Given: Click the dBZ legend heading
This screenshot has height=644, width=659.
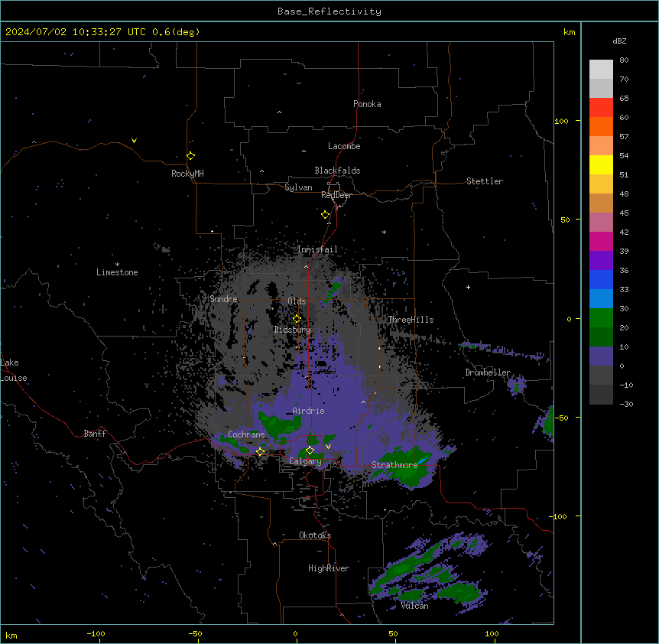Looking at the screenshot, I should [x=619, y=41].
